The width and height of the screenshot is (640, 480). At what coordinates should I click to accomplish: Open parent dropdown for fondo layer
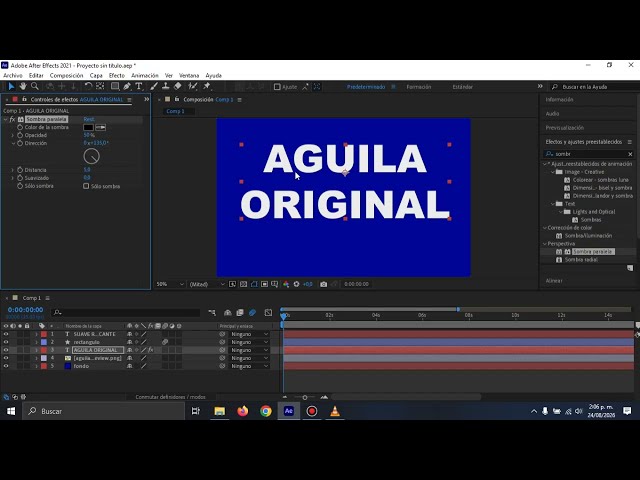(249, 366)
